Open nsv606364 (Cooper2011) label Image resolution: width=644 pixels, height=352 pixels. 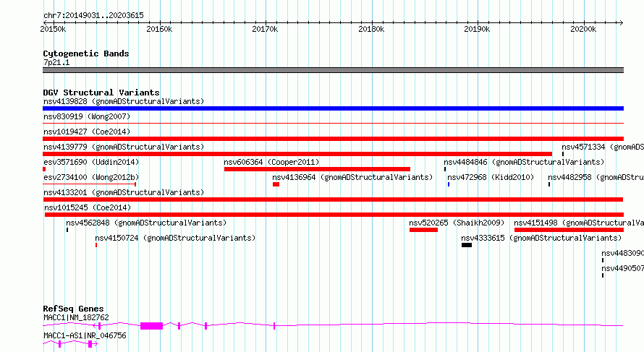[x=271, y=162]
